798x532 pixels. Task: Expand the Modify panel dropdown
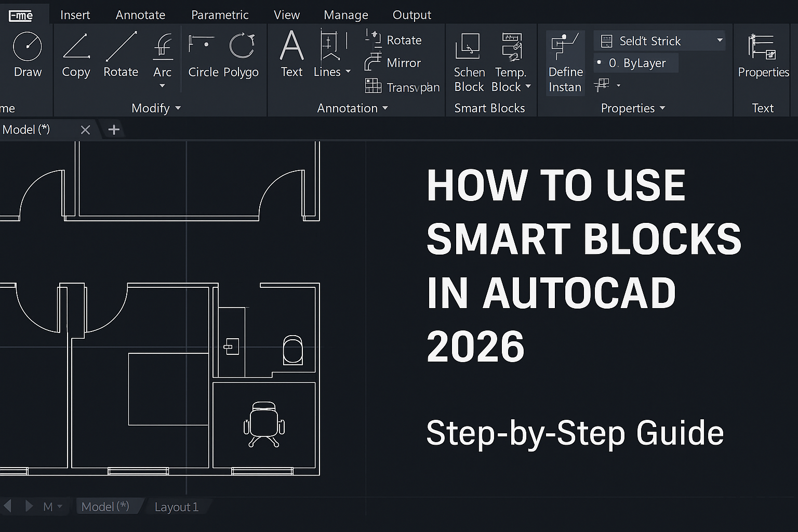(178, 108)
